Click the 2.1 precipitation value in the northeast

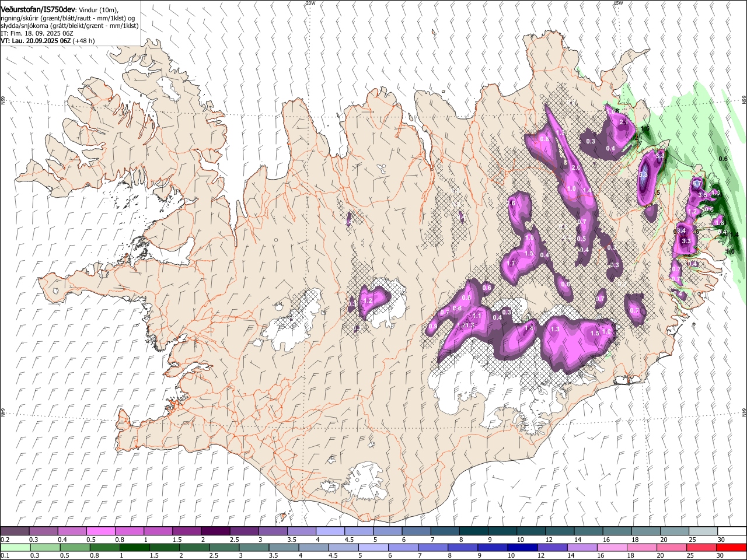(623, 123)
